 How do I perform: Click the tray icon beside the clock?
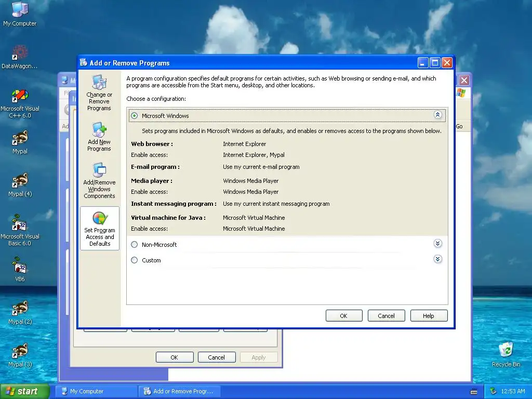click(x=493, y=391)
